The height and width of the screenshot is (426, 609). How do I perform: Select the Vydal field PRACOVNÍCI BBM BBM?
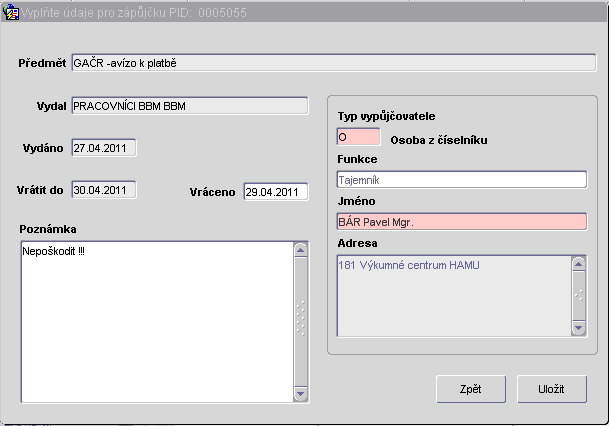[x=190, y=106]
